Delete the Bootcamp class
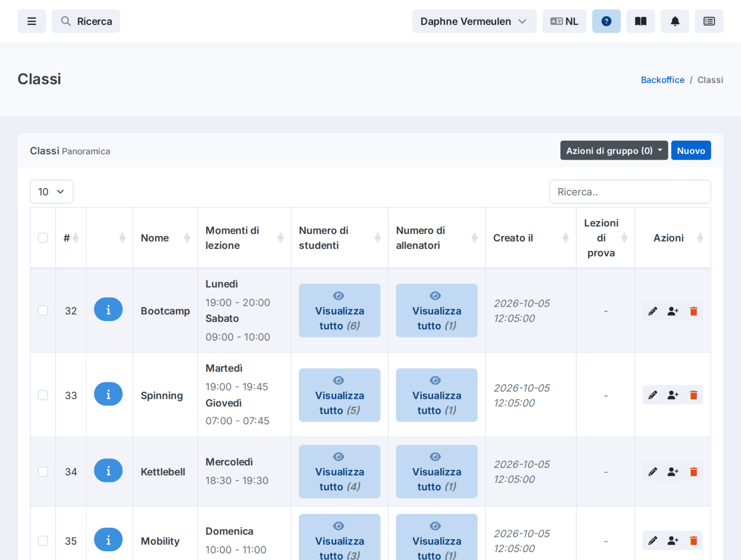 [x=693, y=311]
